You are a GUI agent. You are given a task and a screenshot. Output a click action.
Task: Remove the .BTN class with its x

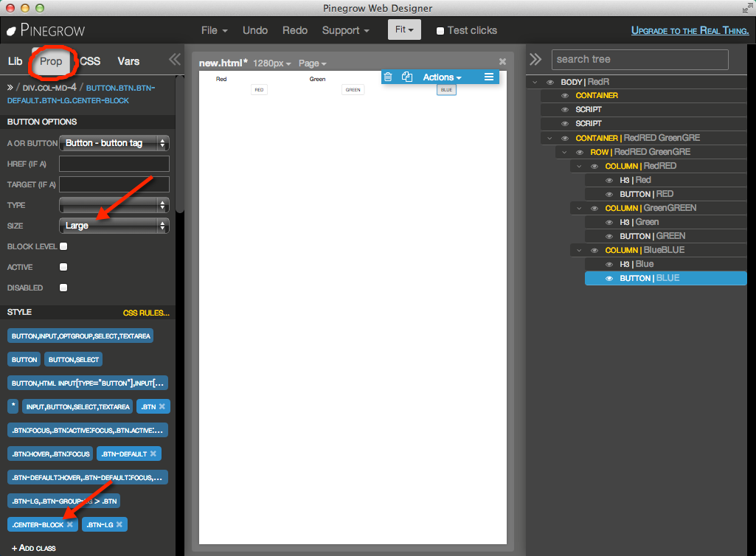(x=162, y=406)
